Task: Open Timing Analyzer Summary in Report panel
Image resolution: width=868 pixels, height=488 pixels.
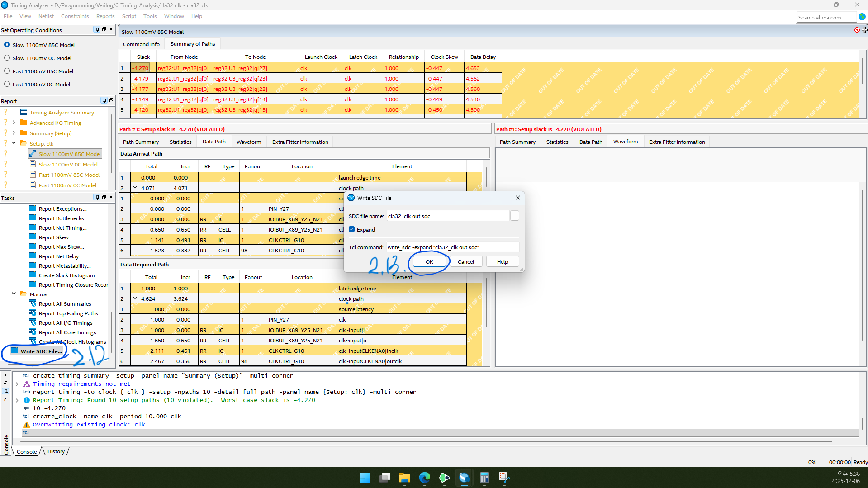Action: pos(62,112)
